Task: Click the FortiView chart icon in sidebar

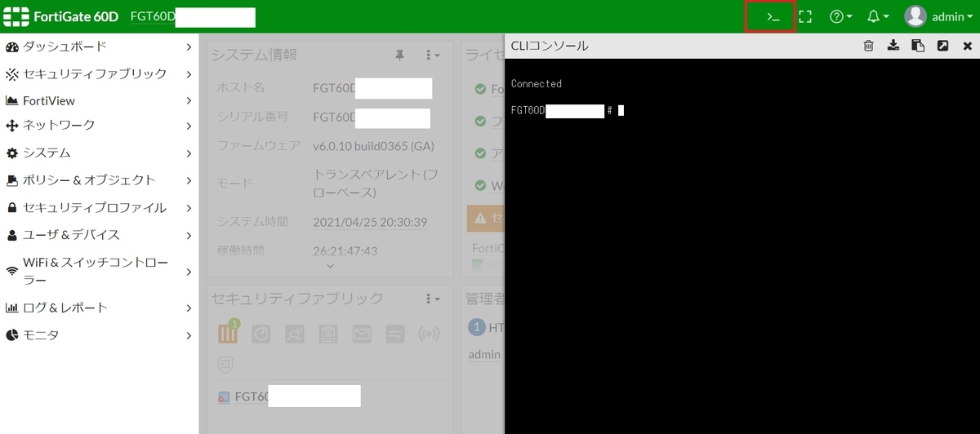Action: [x=11, y=100]
